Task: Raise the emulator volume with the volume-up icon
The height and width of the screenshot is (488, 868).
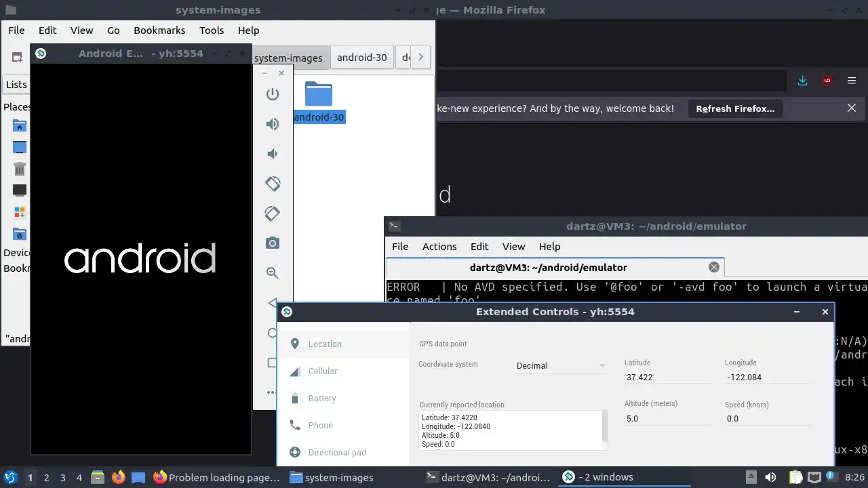Action: 273,124
